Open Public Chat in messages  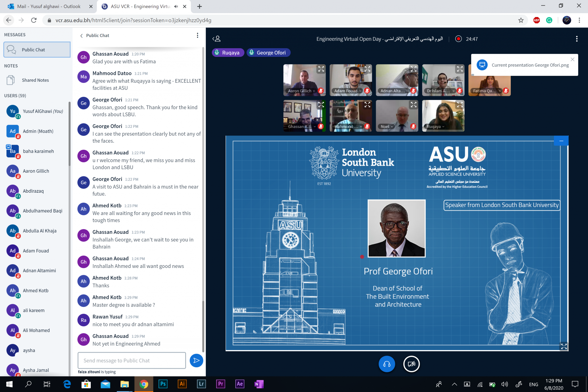37,50
